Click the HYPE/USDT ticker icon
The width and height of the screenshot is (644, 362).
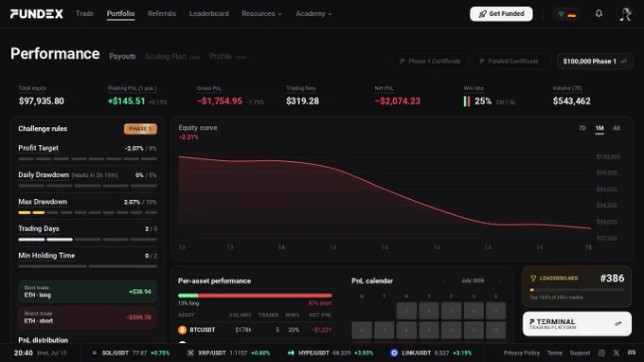coord(291,353)
